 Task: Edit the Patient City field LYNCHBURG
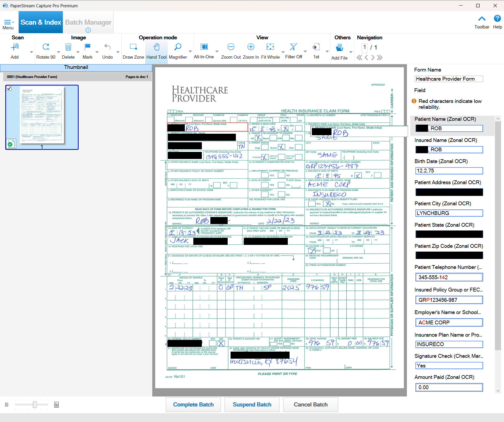(449, 213)
